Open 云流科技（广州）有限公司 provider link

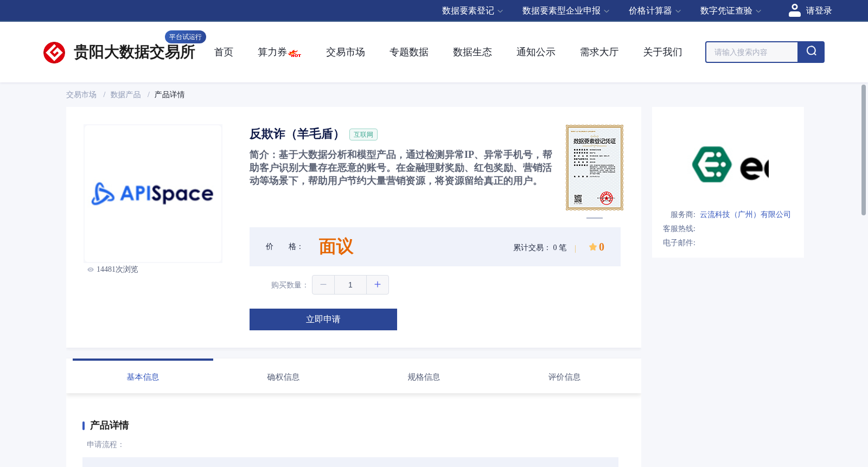click(x=745, y=215)
